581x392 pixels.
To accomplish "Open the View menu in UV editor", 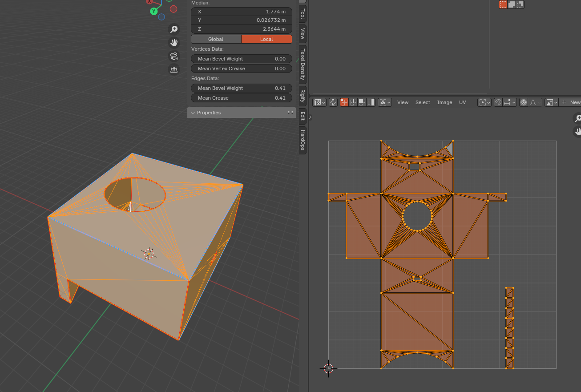I will coord(403,102).
